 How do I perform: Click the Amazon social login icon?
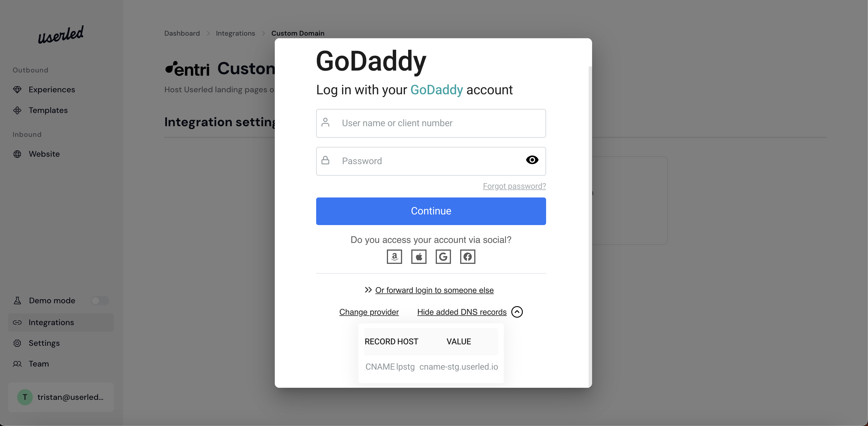click(x=394, y=257)
